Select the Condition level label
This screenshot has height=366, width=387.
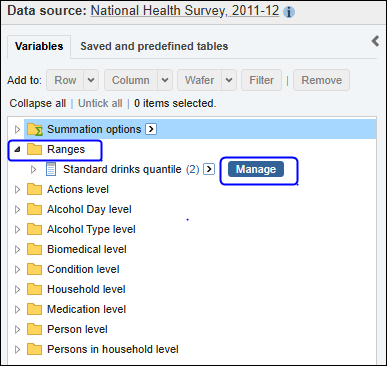pos(83,269)
